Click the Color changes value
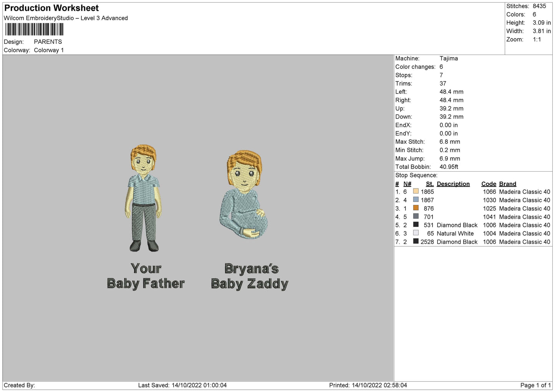The image size is (555, 392). [441, 67]
